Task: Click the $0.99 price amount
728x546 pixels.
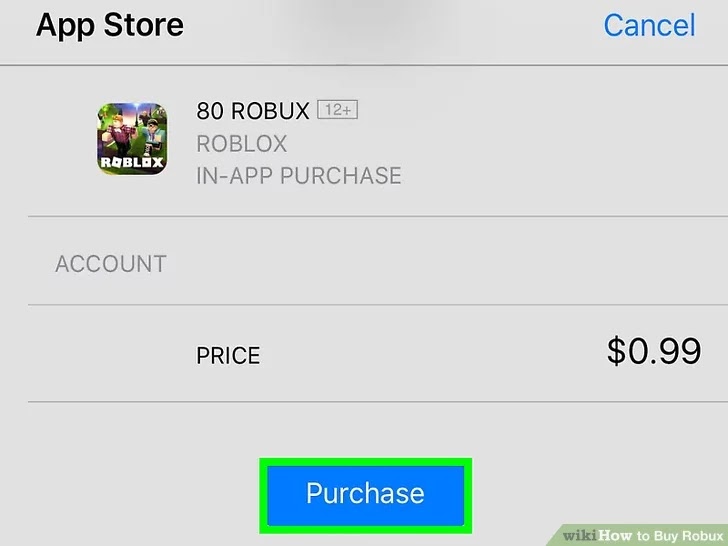Action: 654,351
